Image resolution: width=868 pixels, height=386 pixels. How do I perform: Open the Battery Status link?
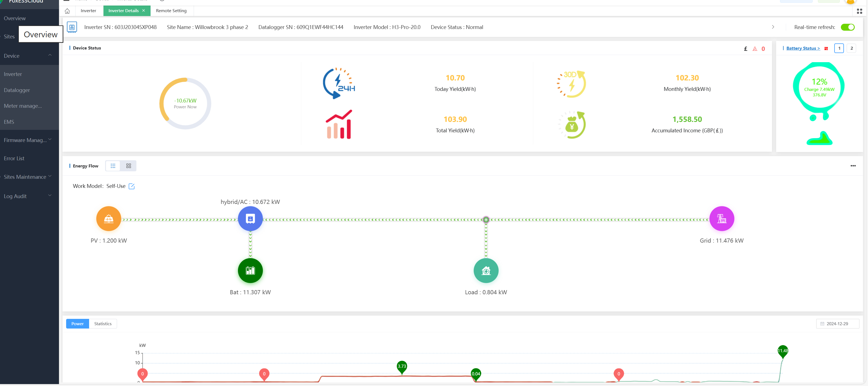click(803, 48)
